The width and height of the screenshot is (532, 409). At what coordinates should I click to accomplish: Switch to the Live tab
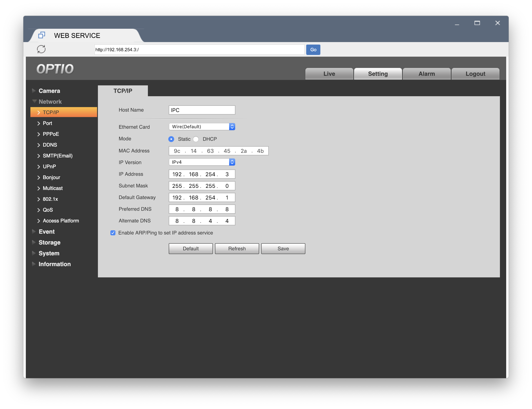point(329,74)
